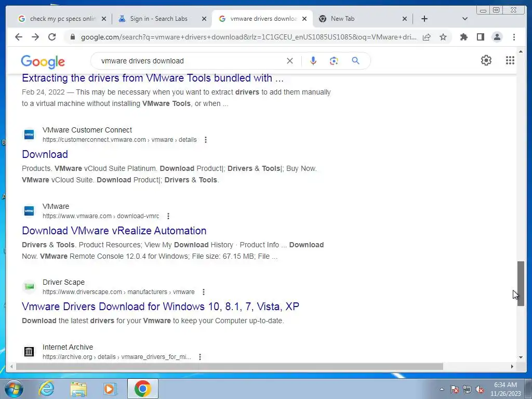Click the Chrome taskbar button
The image size is (532, 399).
[142, 389]
